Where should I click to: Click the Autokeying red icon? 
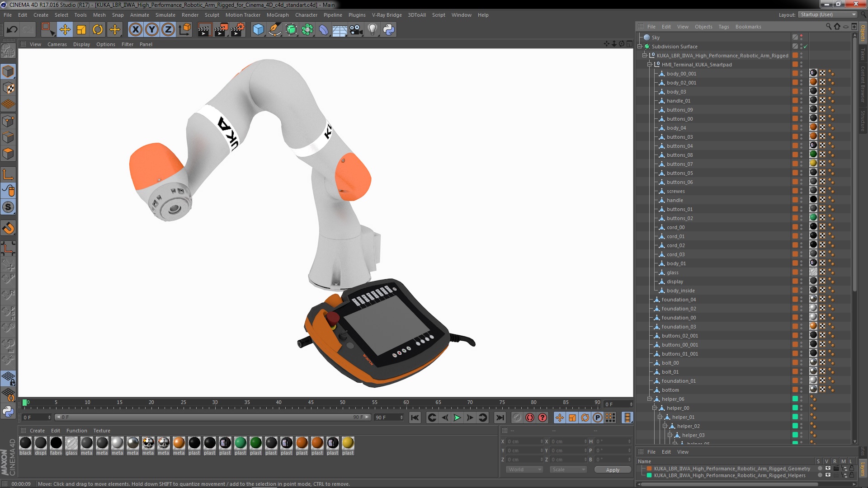coord(529,418)
